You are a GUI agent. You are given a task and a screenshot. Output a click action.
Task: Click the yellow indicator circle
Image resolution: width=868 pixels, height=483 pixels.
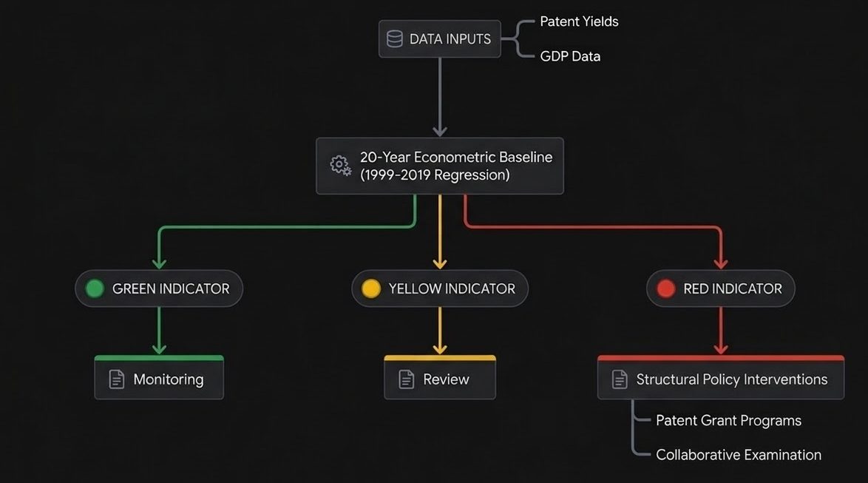click(370, 288)
